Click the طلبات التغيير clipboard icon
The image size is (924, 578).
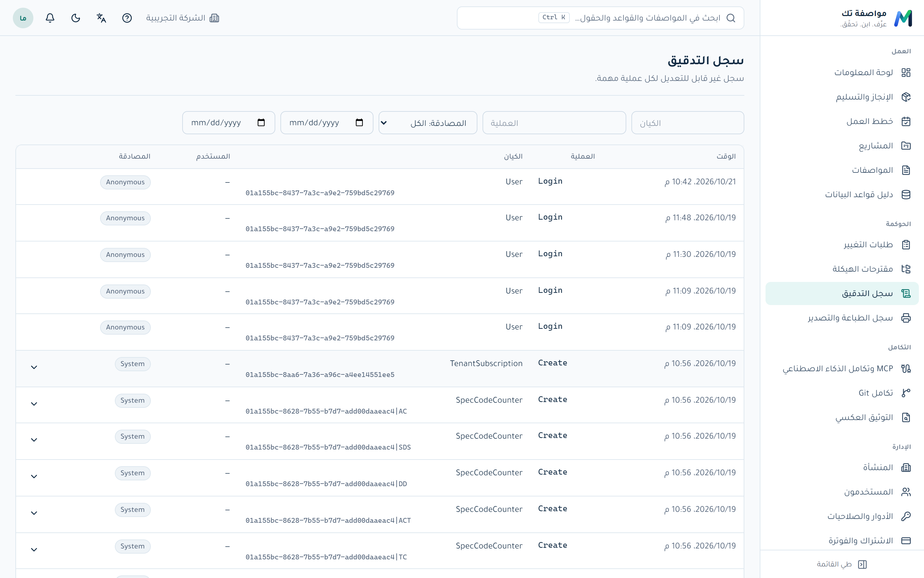[906, 245]
